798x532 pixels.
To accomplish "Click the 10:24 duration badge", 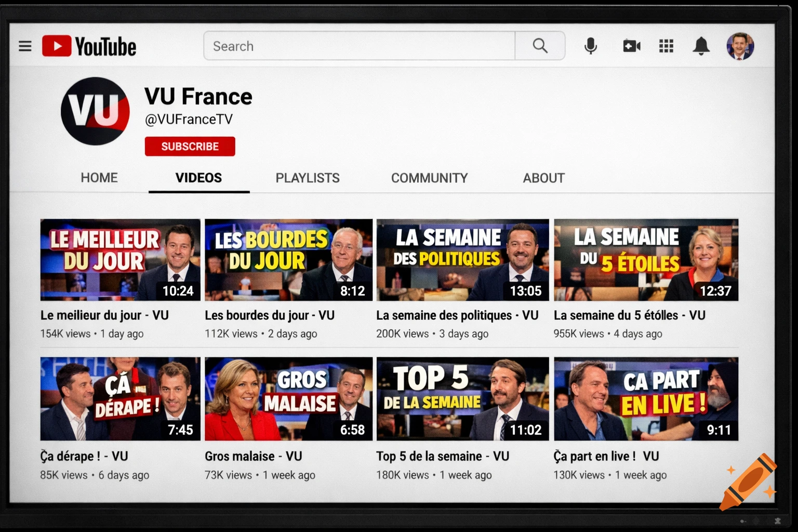I will click(178, 291).
